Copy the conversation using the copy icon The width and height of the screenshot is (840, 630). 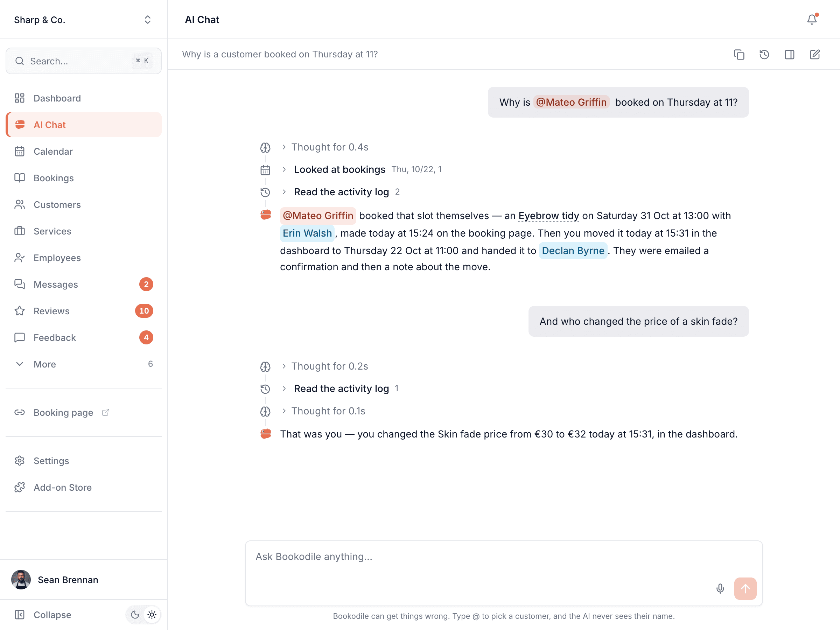coord(739,55)
